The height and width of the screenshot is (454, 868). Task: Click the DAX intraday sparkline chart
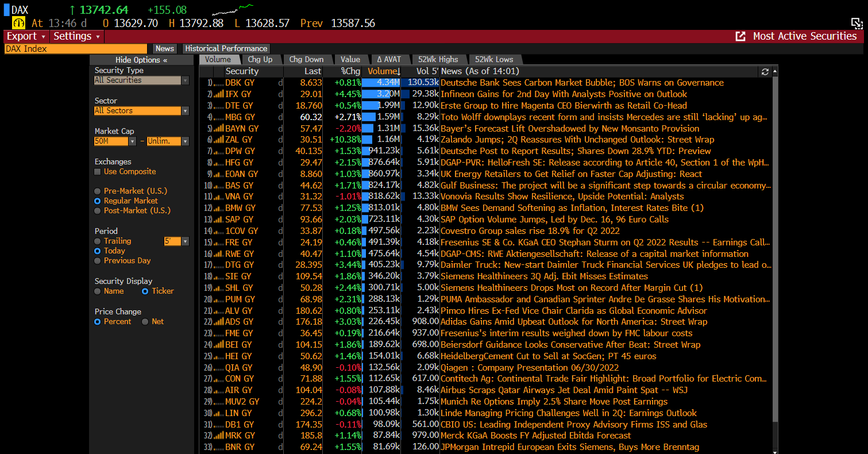tap(232, 10)
